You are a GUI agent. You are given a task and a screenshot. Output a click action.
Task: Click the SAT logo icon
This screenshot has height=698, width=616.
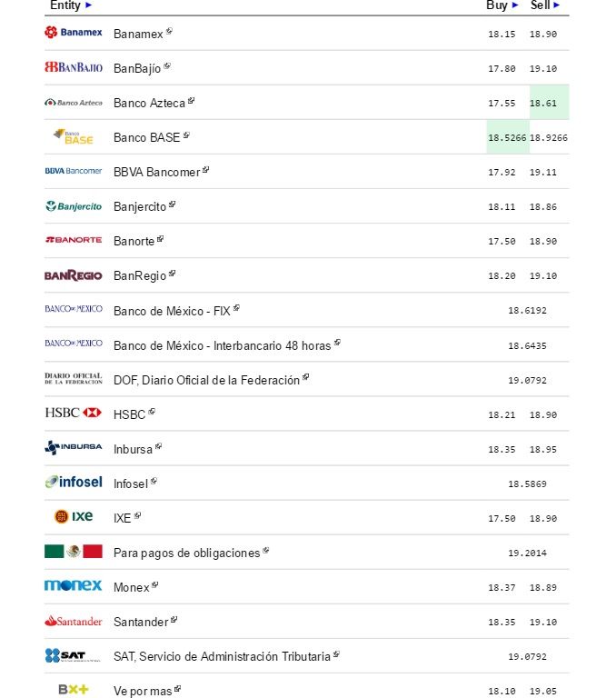point(74,655)
